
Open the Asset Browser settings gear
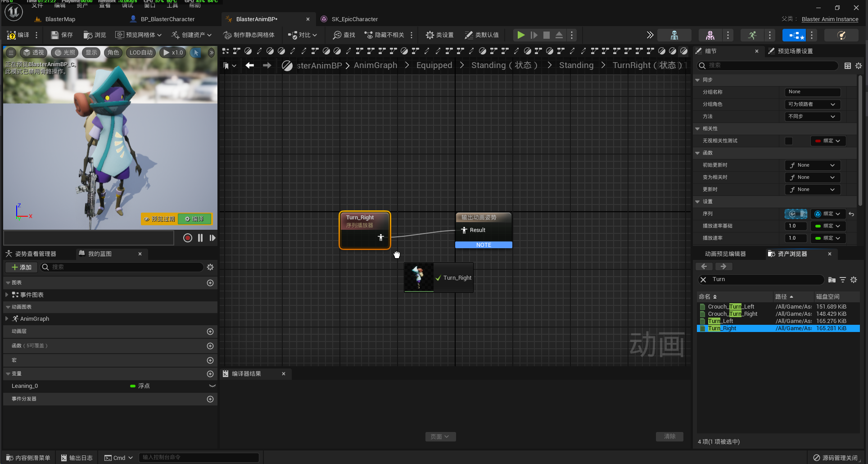point(854,280)
